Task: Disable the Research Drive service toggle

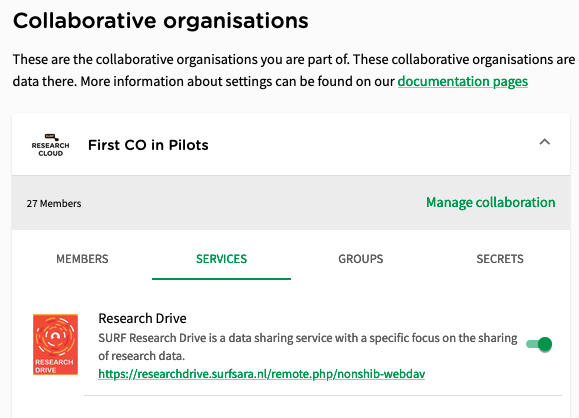Action: (539, 344)
